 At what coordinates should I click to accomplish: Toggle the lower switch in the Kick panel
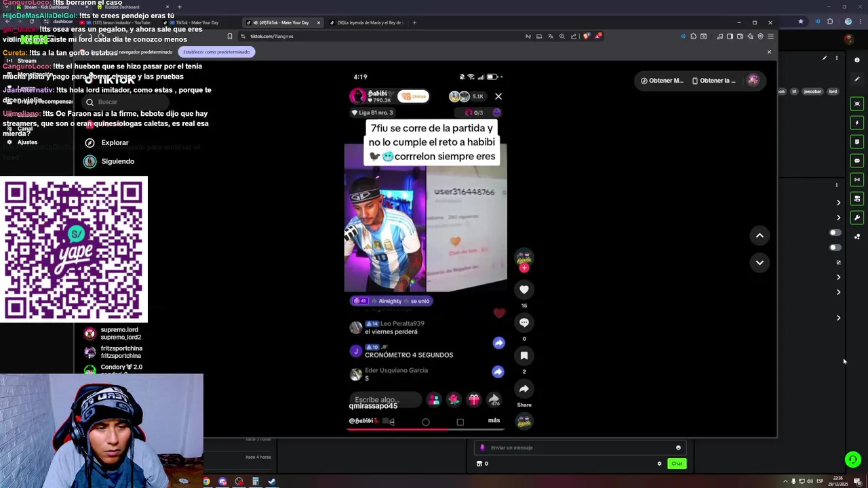pos(835,247)
